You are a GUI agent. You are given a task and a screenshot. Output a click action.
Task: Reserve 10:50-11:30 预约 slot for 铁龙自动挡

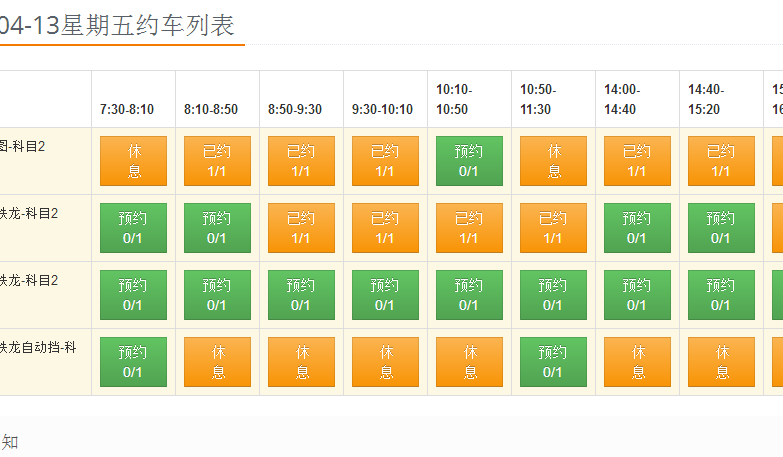pos(553,362)
